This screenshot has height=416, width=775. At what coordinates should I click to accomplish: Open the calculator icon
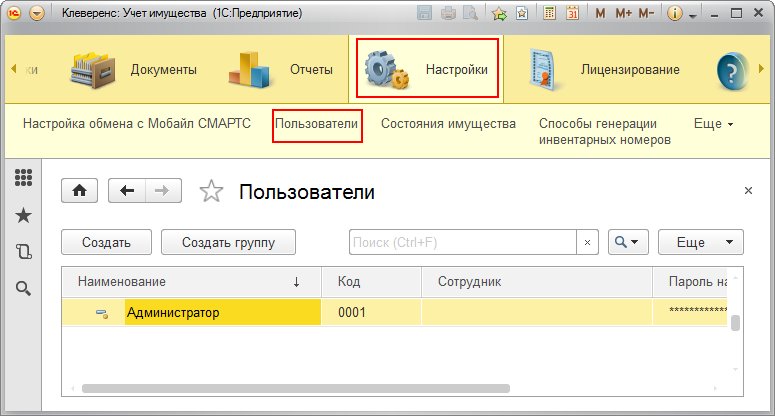549,13
